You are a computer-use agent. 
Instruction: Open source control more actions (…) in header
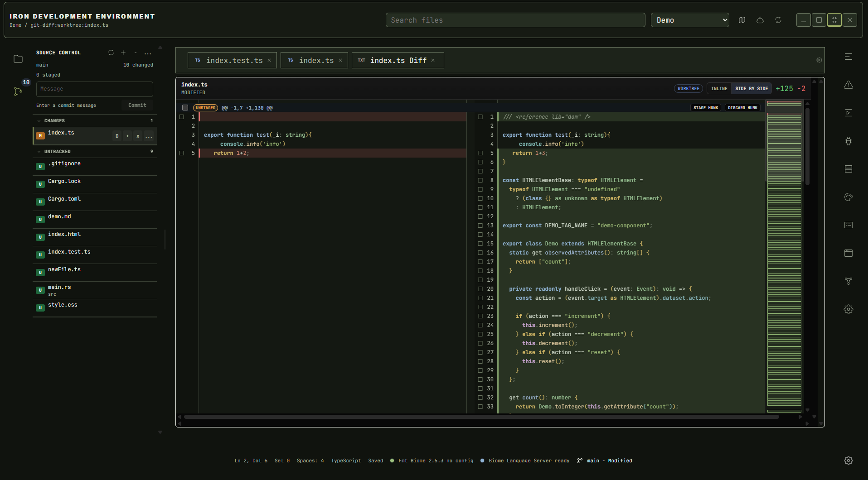pos(148,53)
